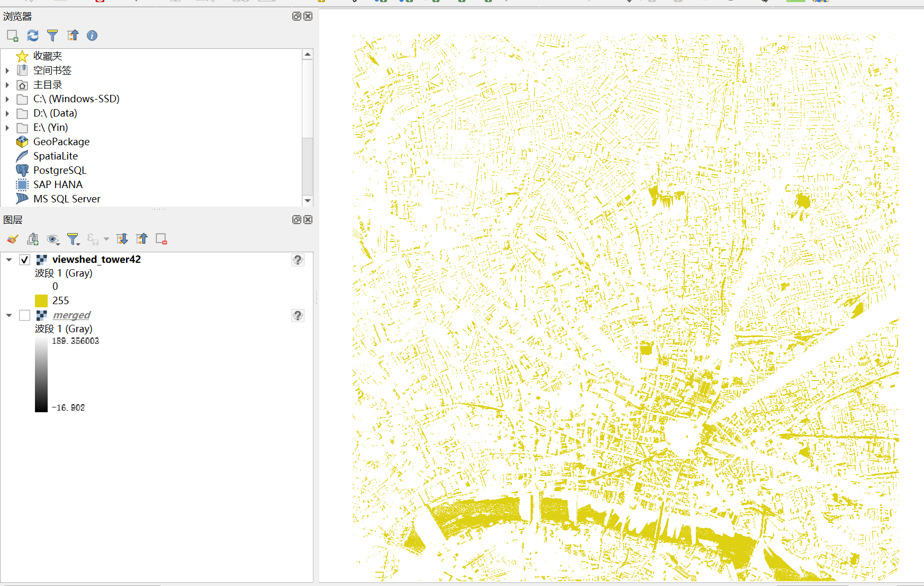
Task: Collapse merged layer legend
Action: tap(9, 315)
